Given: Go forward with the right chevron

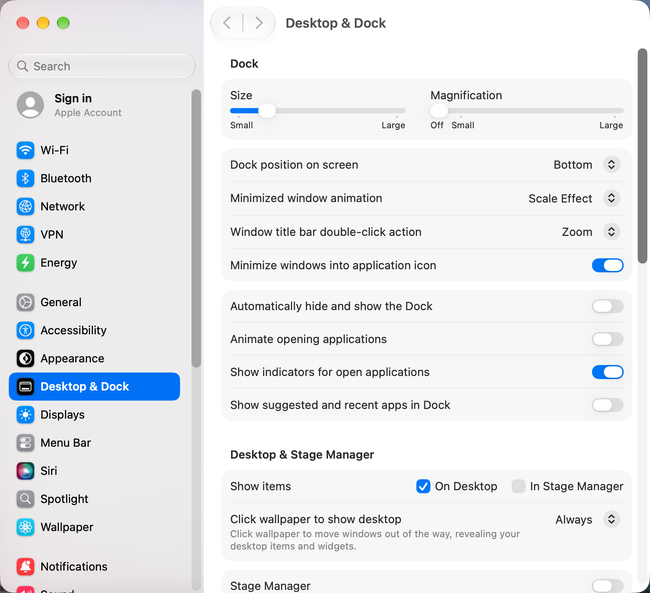Looking at the screenshot, I should point(259,23).
